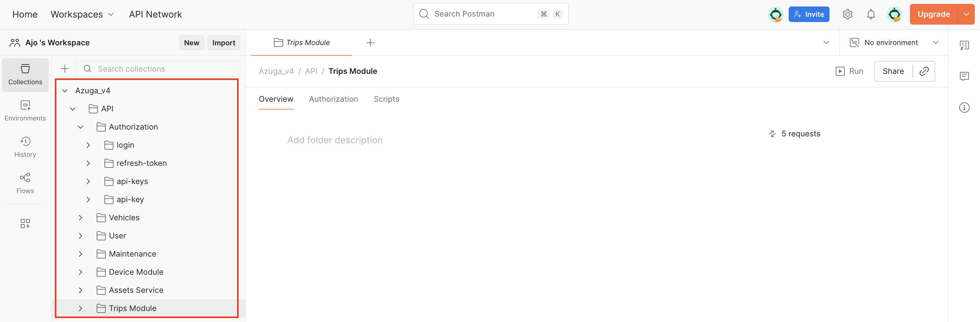Click the magnifier icon in Search Postman
Image resolution: width=980 pixels, height=322 pixels.
pos(424,14)
